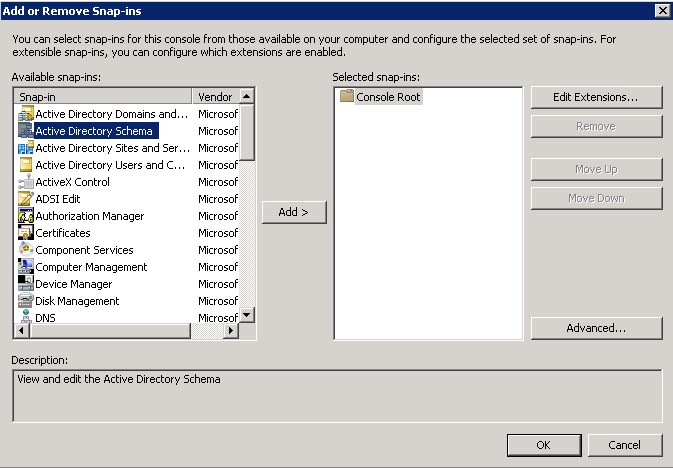Click the horizontal scrollbar thumb
673x468 pixels.
point(110,331)
